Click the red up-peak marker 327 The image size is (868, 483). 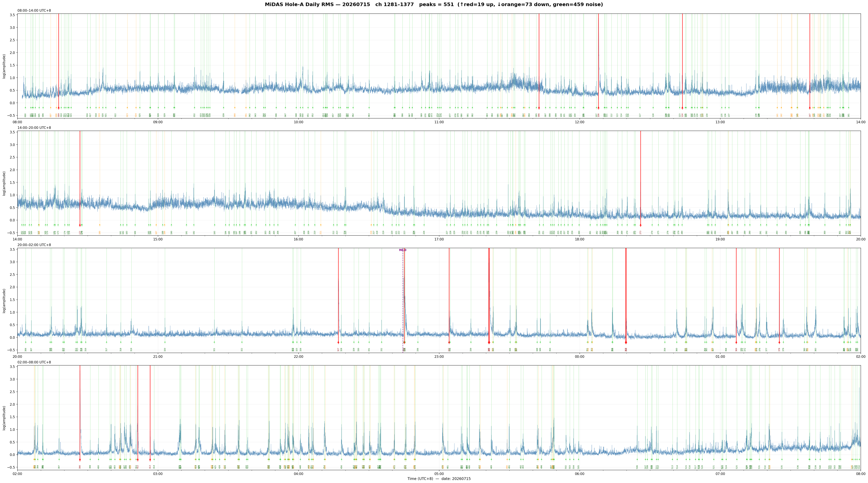[338, 342]
